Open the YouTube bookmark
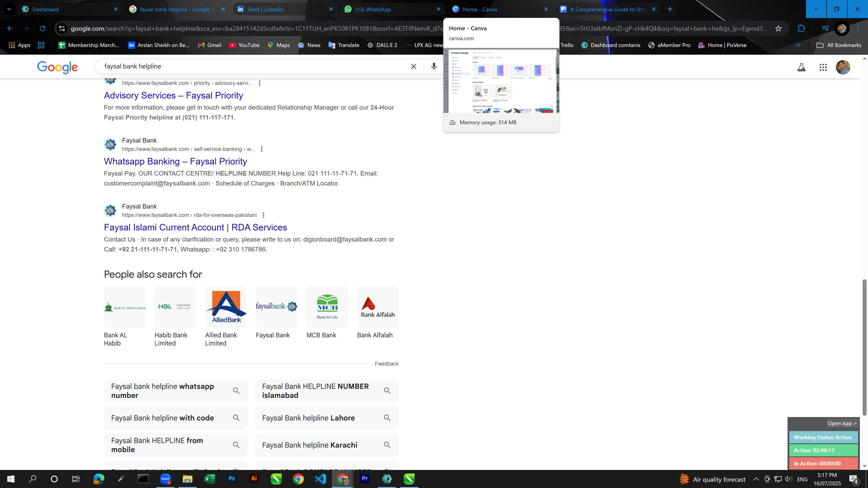This screenshot has width=868, height=488. 244,45
